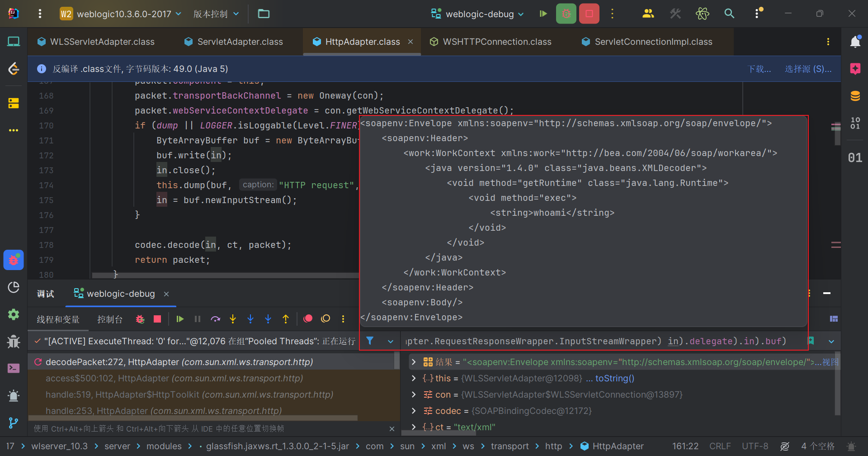Click Step Over in debug toolbar
The height and width of the screenshot is (456, 868).
click(215, 319)
